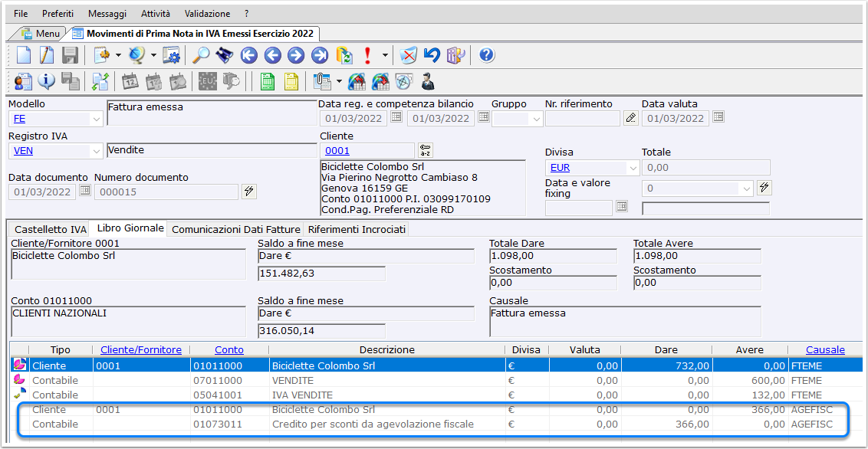The image size is (868, 449).
Task: Click the green spreadsheet icon
Action: click(268, 82)
